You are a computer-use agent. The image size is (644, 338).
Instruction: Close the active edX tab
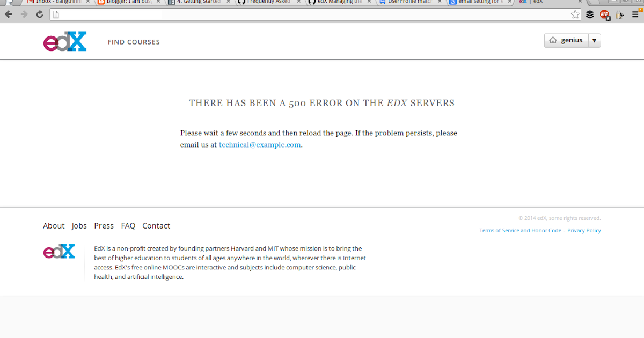point(580,2)
